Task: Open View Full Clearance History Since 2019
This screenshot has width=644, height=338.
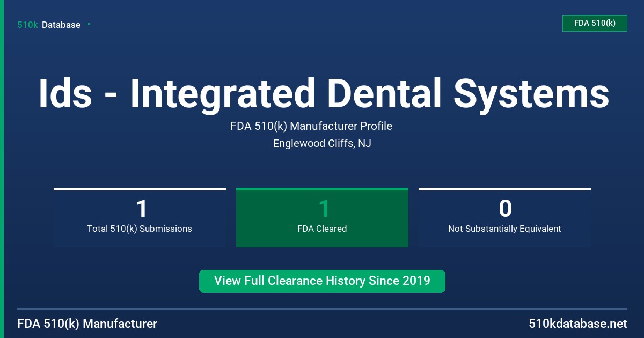Action: click(x=322, y=281)
